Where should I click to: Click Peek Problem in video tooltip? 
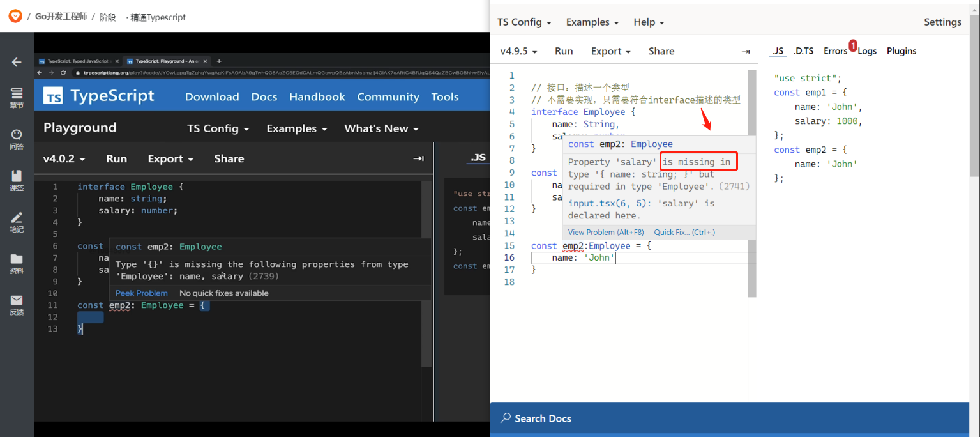[142, 293]
